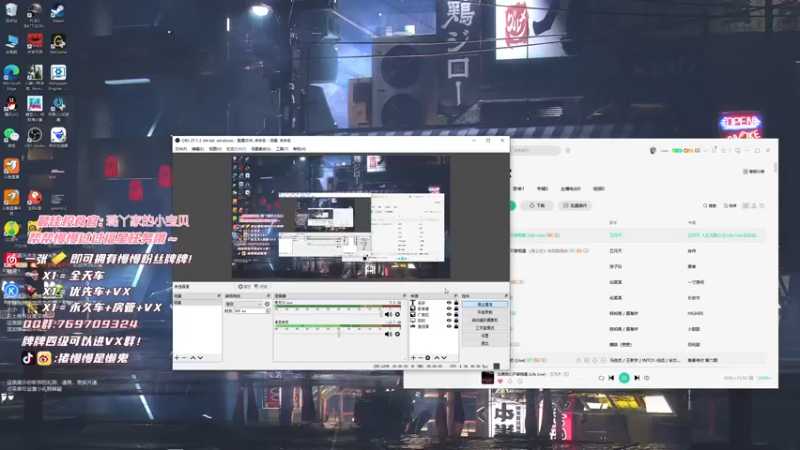800x450 pixels.
Task: Click 批量操作 button in music player
Action: coord(575,205)
